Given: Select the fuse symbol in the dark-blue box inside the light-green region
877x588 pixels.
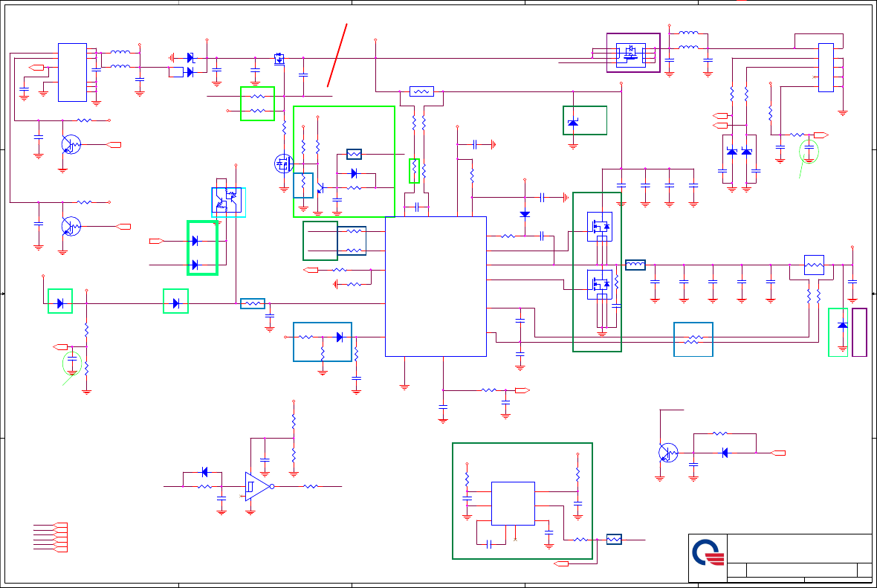Looking at the screenshot, I should [354, 154].
